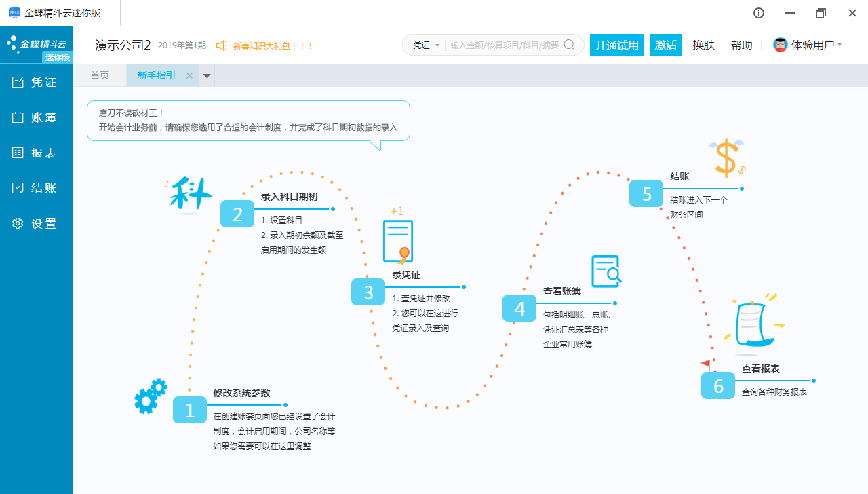Screen dimensions: 868x494
Task: Close the 新手指引 tab
Action: [x=190, y=76]
